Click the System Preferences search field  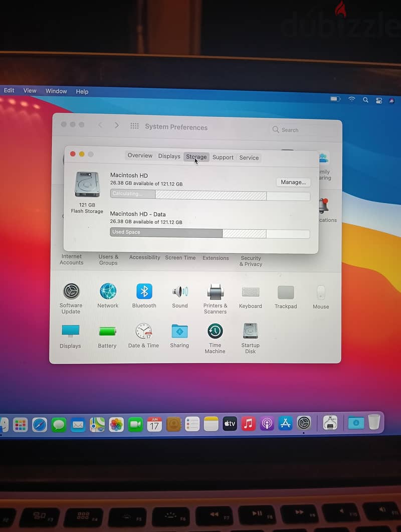[304, 130]
